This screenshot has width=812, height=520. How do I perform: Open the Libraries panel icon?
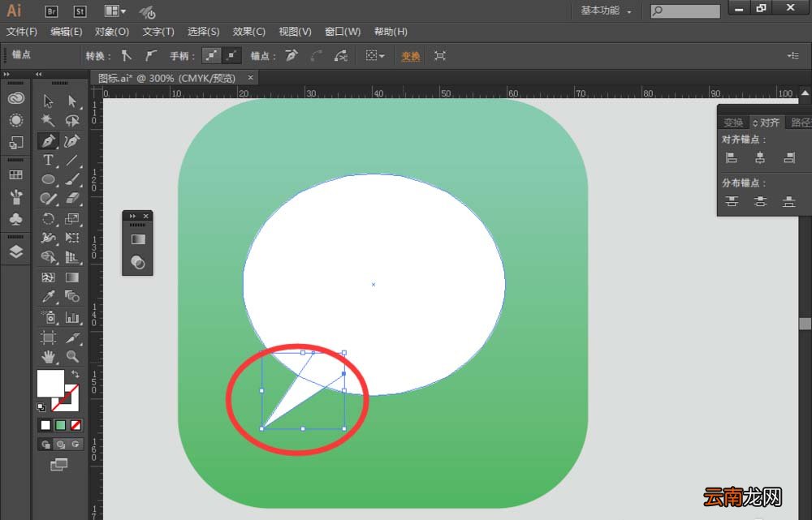click(x=16, y=98)
